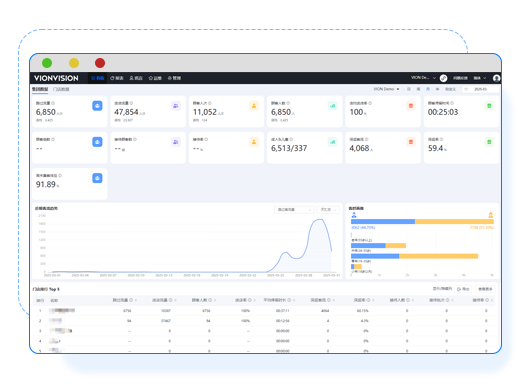Click the VIONVISION logo

click(56, 78)
